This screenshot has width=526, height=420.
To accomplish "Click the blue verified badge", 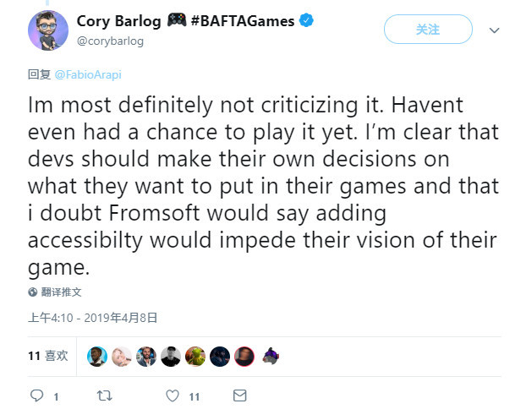I will 307,22.
